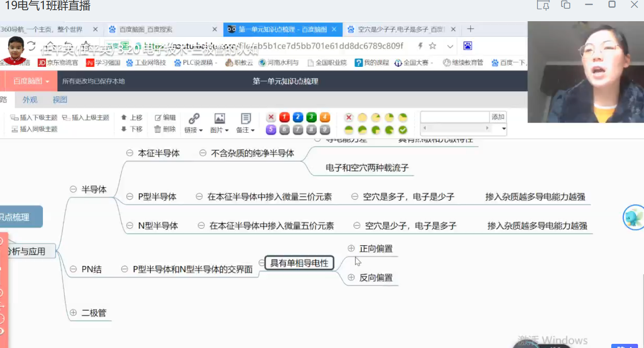
Task: Click the tag input field beside 添加
Action: 455,117
